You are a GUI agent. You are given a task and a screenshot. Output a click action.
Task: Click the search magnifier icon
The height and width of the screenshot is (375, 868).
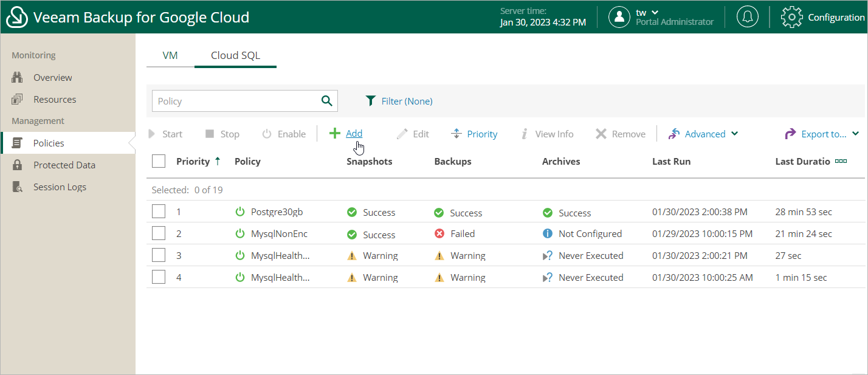click(326, 101)
